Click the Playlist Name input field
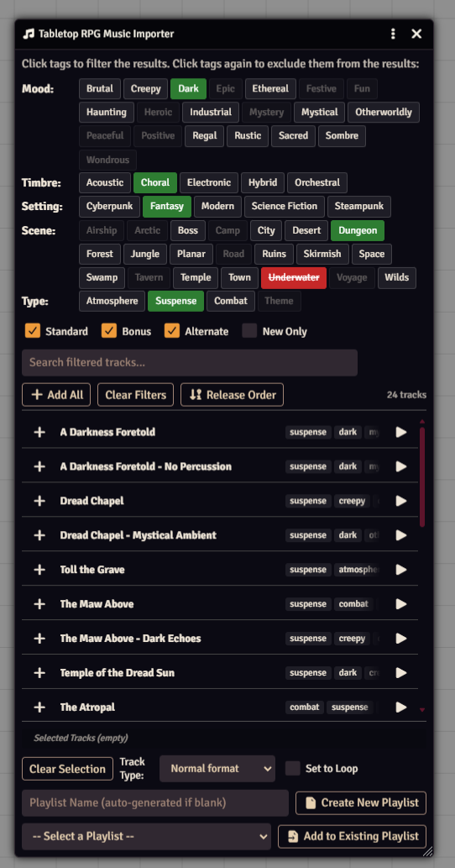This screenshot has width=455, height=868. click(155, 802)
